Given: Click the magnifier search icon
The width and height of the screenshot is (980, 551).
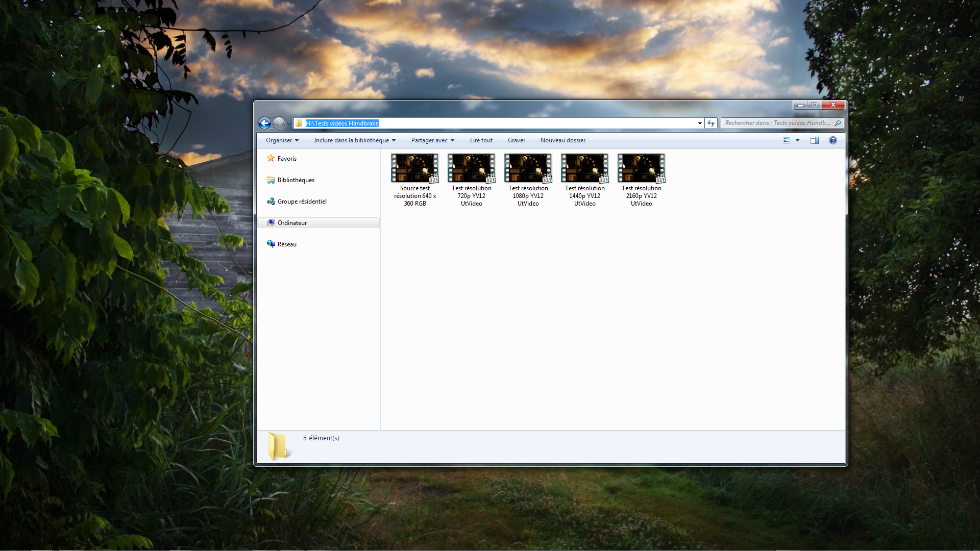Looking at the screenshot, I should (838, 123).
